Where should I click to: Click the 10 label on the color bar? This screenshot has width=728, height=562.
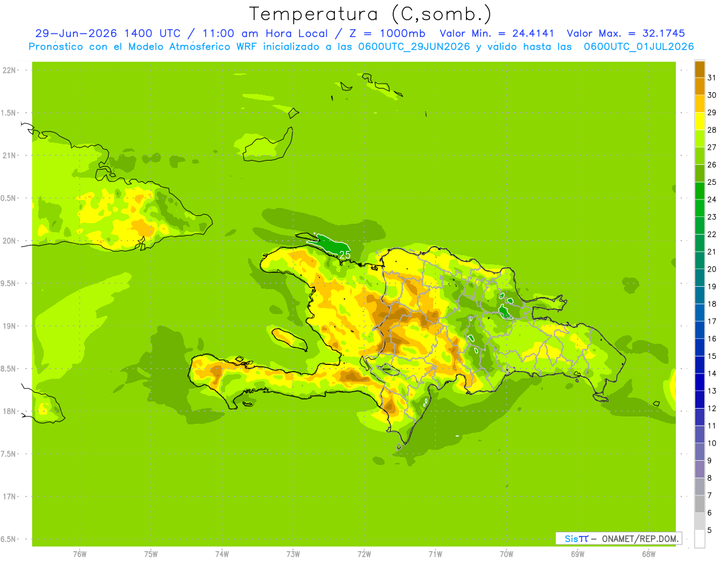pos(712,443)
